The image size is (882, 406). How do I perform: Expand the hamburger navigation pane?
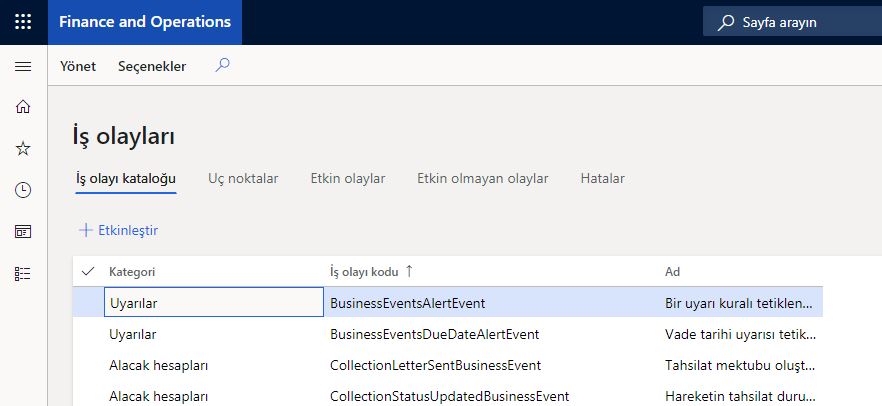[x=23, y=67]
